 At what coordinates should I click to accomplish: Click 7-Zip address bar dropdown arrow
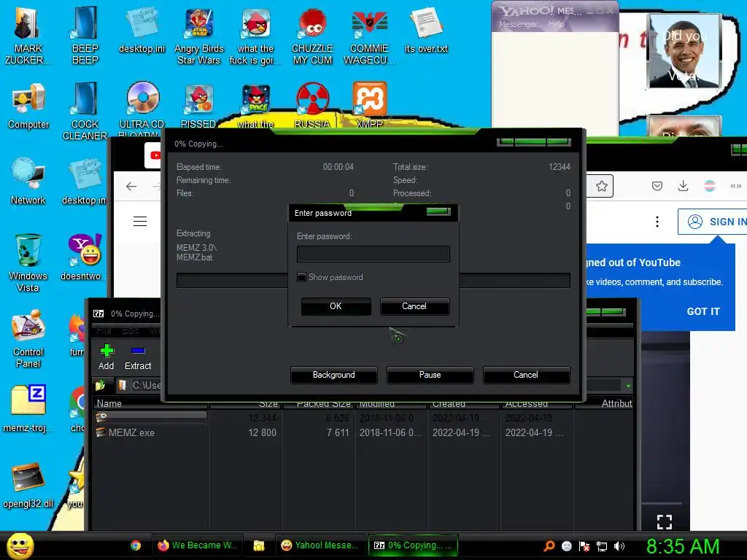[628, 386]
